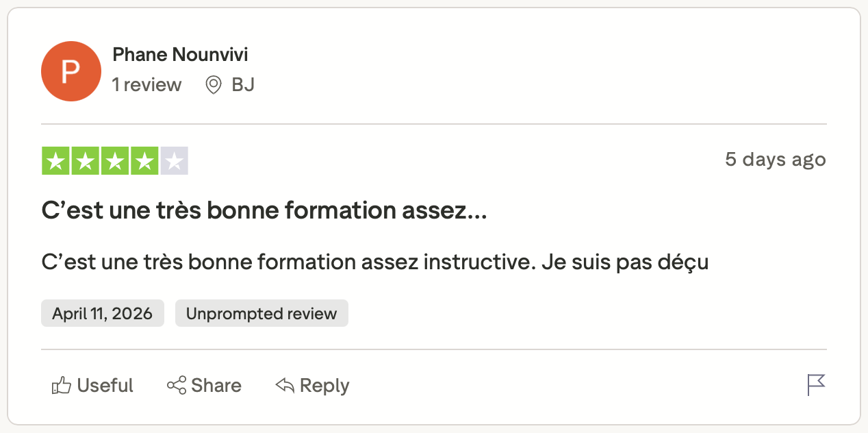
Task: Click the "April 11, 2026" date badge
Action: pyautogui.click(x=103, y=314)
